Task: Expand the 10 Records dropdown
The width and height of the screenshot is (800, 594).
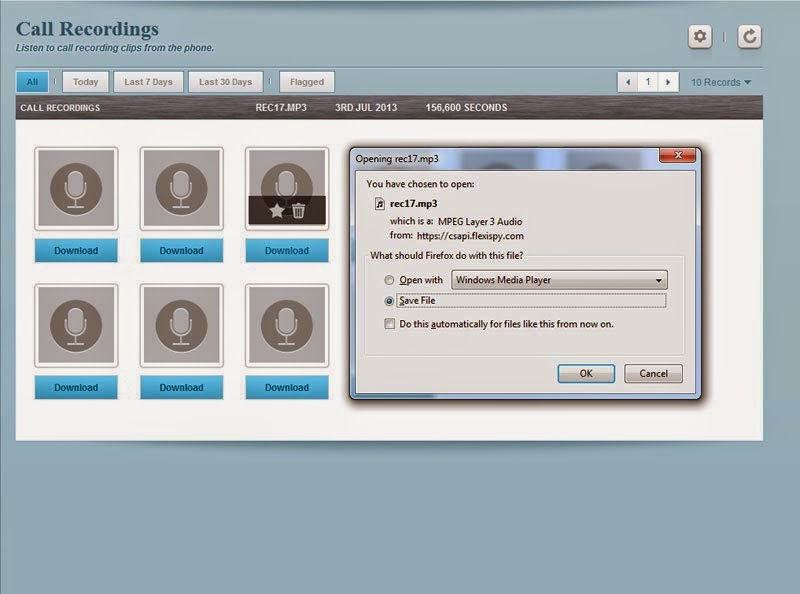Action: pyautogui.click(x=721, y=82)
